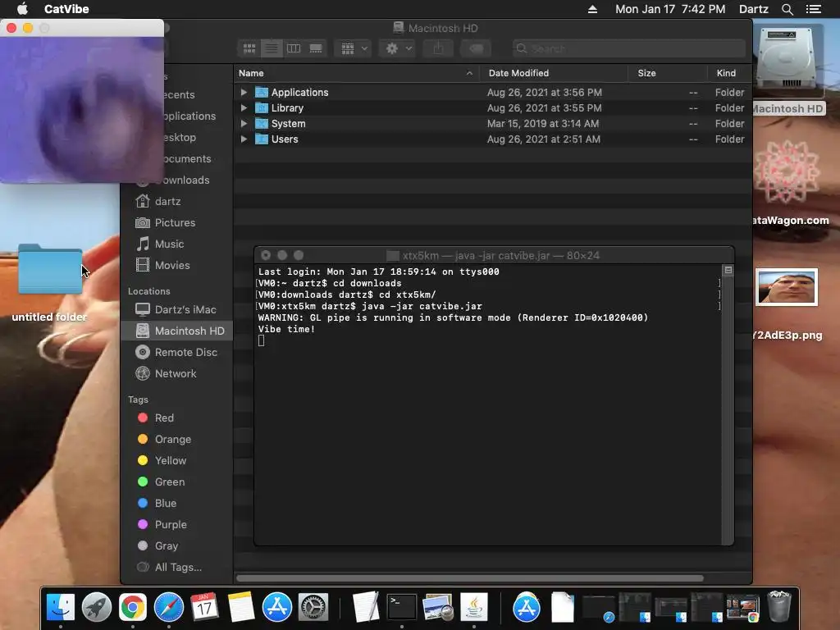Show All Tags in sidebar
The width and height of the screenshot is (840, 630).
coord(178,568)
